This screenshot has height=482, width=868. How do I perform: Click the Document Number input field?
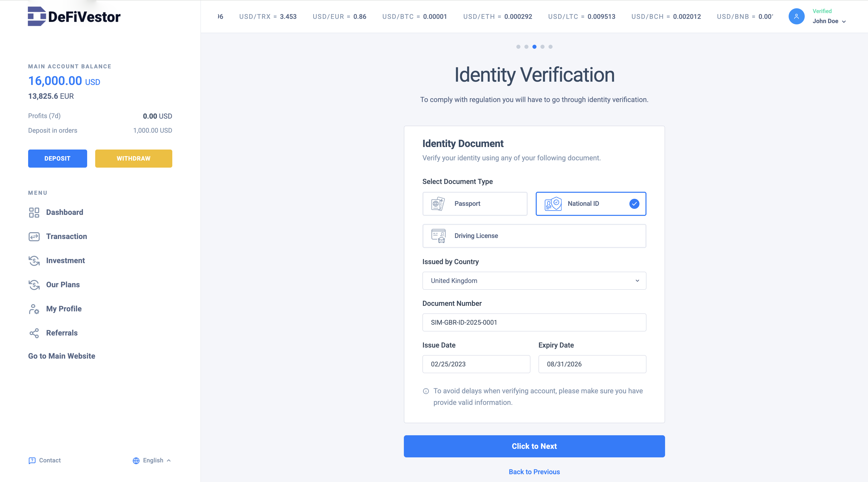pyautogui.click(x=534, y=322)
